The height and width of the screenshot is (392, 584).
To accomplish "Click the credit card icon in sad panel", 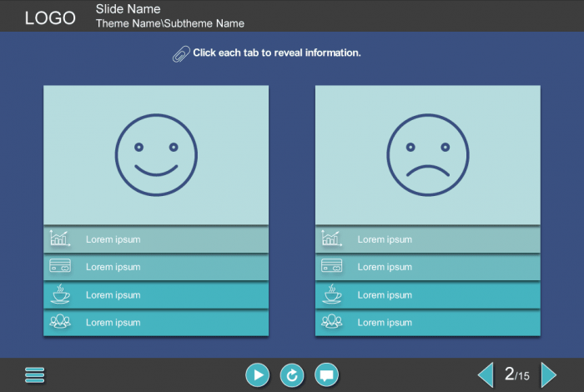I will (332, 266).
